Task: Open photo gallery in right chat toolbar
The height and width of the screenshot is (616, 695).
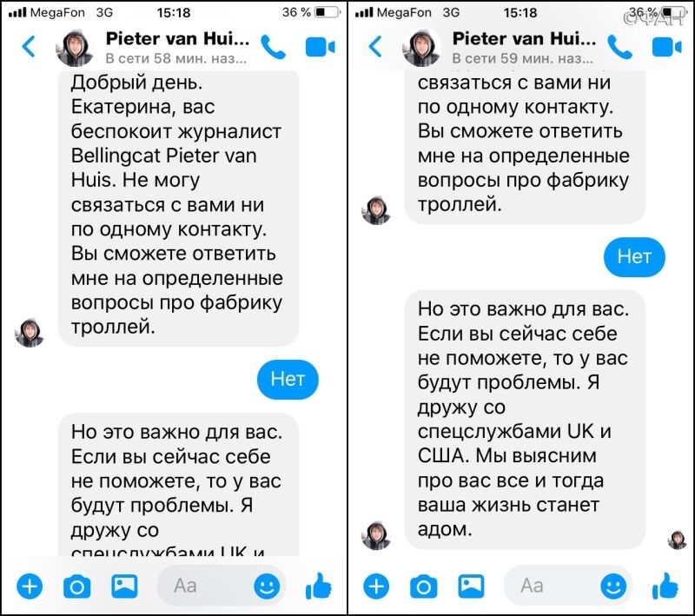Action: pos(471,586)
